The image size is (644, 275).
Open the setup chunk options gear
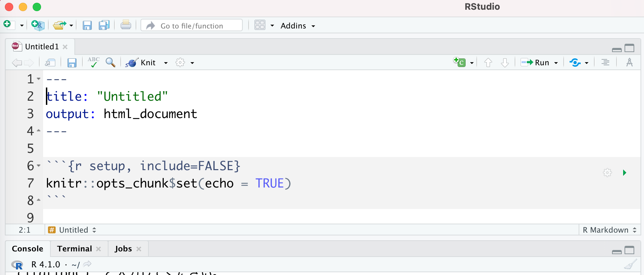pyautogui.click(x=607, y=173)
